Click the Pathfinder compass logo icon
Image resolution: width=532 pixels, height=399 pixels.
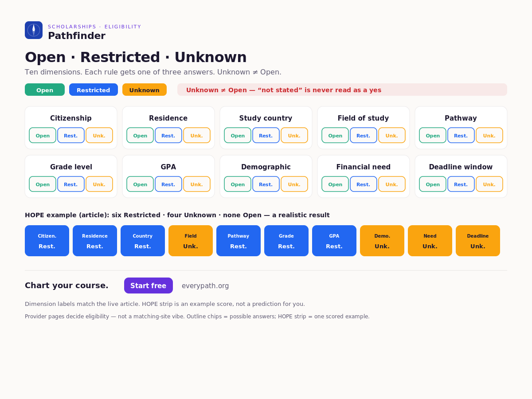(x=34, y=30)
